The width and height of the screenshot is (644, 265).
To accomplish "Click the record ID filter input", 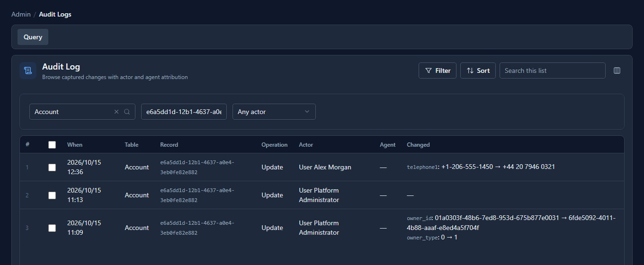I will pyautogui.click(x=184, y=112).
